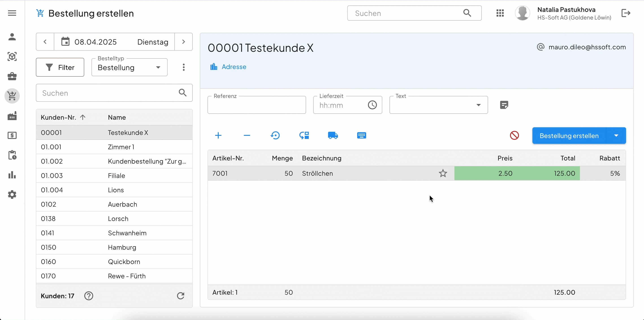The image size is (644, 320).
Task: Toggle favorite star for Ströllchen
Action: [443, 173]
